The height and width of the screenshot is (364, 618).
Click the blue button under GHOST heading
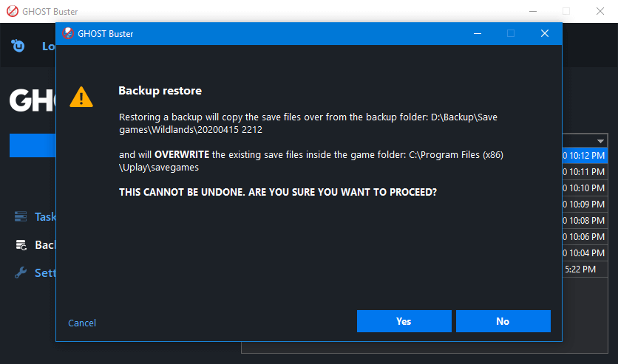click(33, 145)
